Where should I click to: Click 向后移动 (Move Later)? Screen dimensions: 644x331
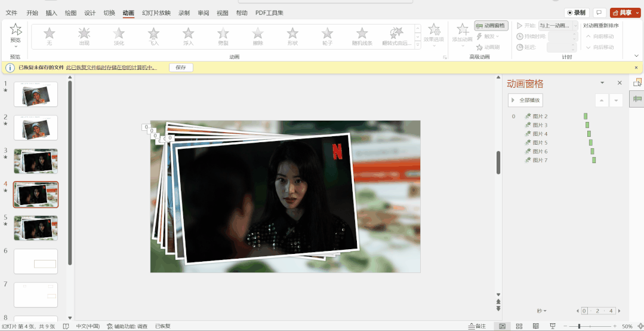click(x=600, y=47)
